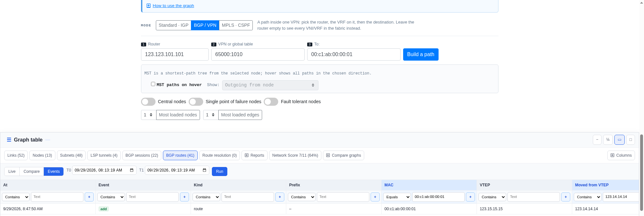Screen dimensions: 644x216
Task: Click the MAC filter text field
Action: pos(438,197)
